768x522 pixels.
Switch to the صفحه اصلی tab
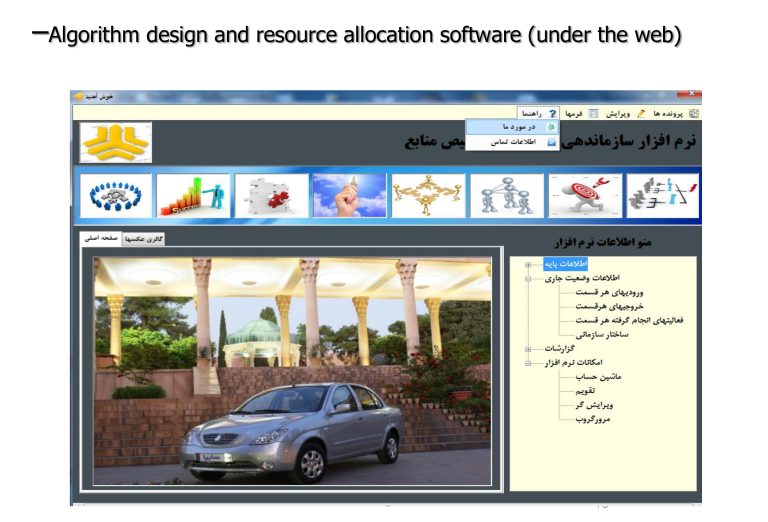pyautogui.click(x=101, y=238)
